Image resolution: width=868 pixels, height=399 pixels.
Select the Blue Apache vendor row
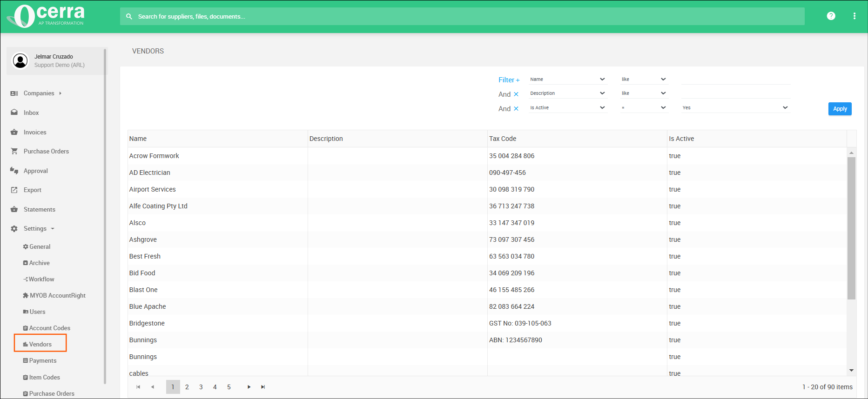tap(487, 306)
